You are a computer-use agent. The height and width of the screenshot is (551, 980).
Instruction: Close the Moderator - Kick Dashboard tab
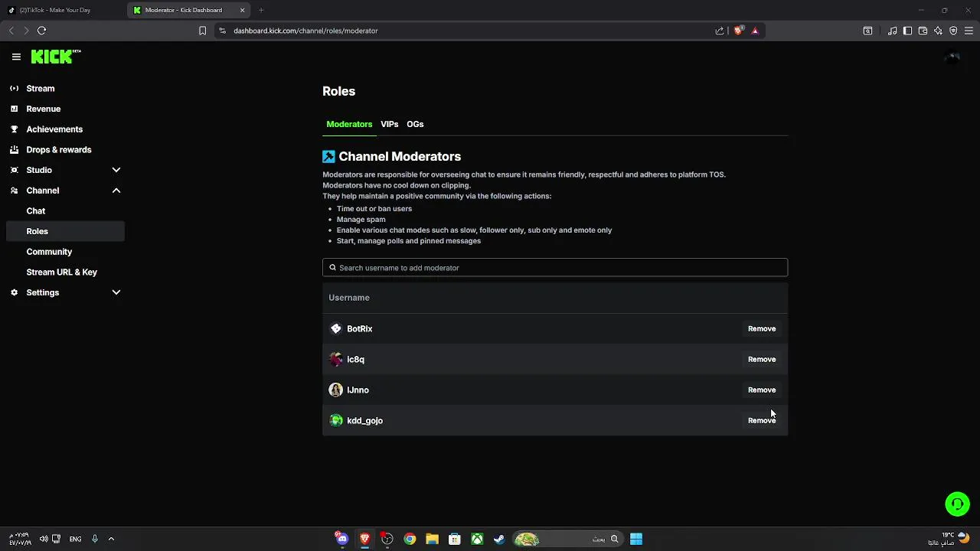243,10
